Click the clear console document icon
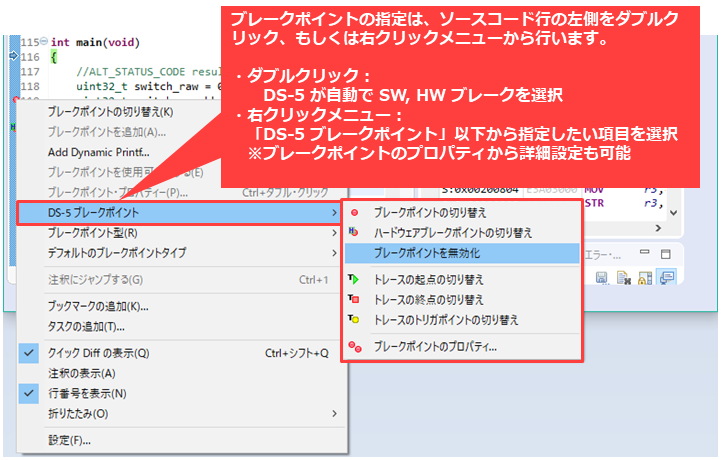The height and width of the screenshot is (460, 721). [x=623, y=277]
